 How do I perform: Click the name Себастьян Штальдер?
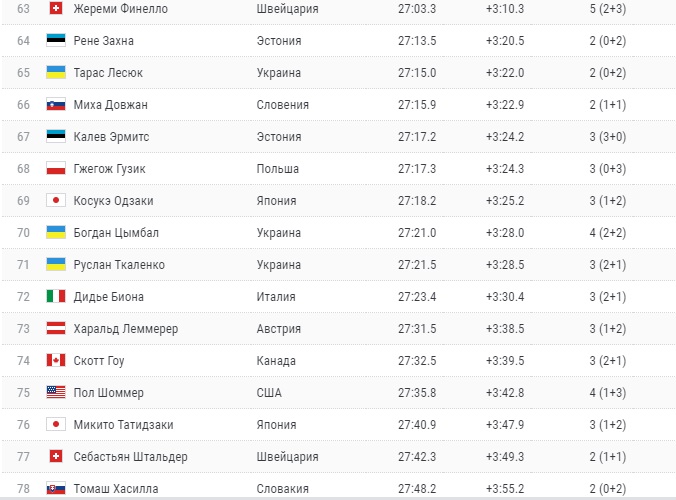(x=130, y=457)
